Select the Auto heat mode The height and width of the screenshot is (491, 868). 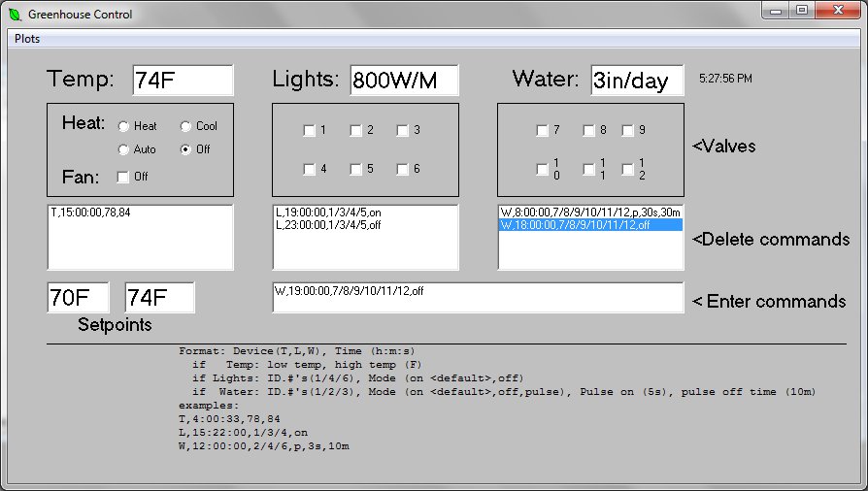123,149
